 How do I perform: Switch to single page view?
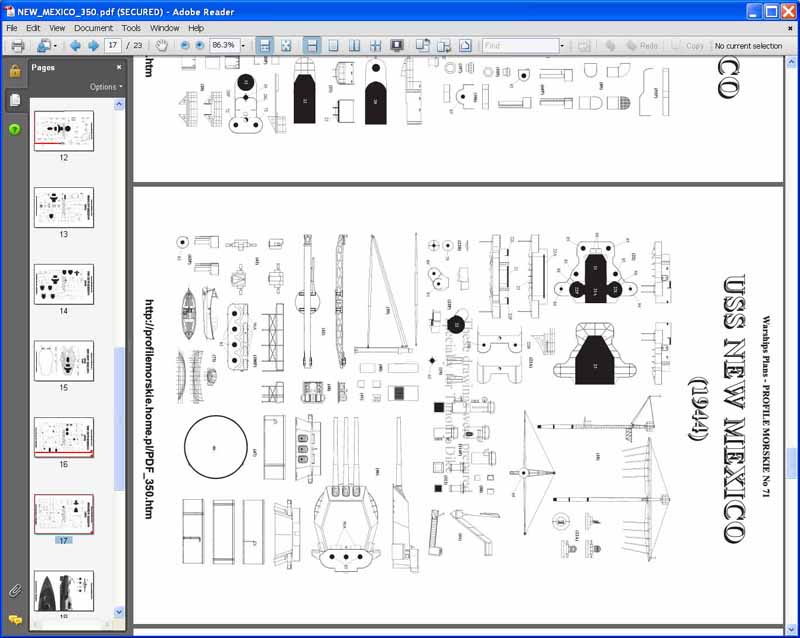coord(333,46)
